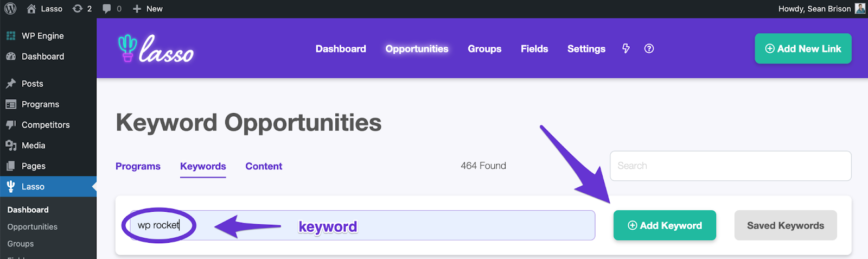Open the Opportunities submenu item
The width and height of the screenshot is (868, 259).
(x=33, y=226)
